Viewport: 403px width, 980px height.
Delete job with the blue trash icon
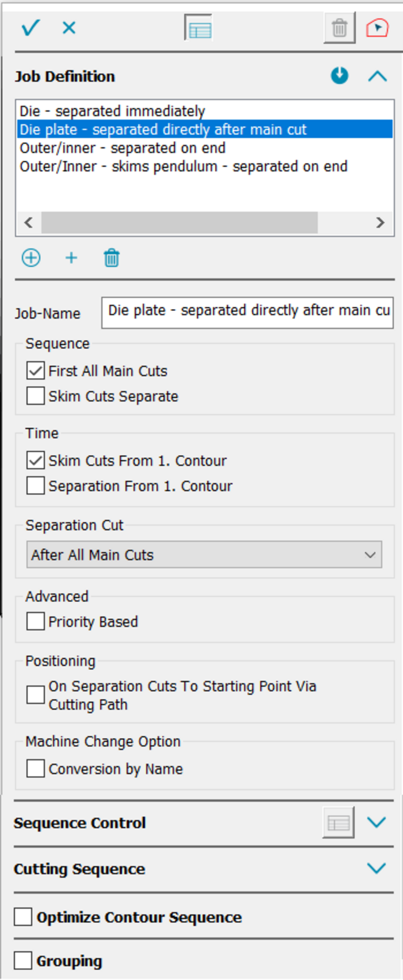[112, 258]
